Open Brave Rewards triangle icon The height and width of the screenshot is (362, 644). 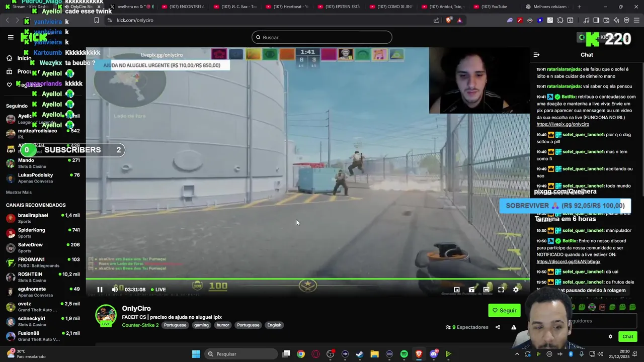pos(459,20)
